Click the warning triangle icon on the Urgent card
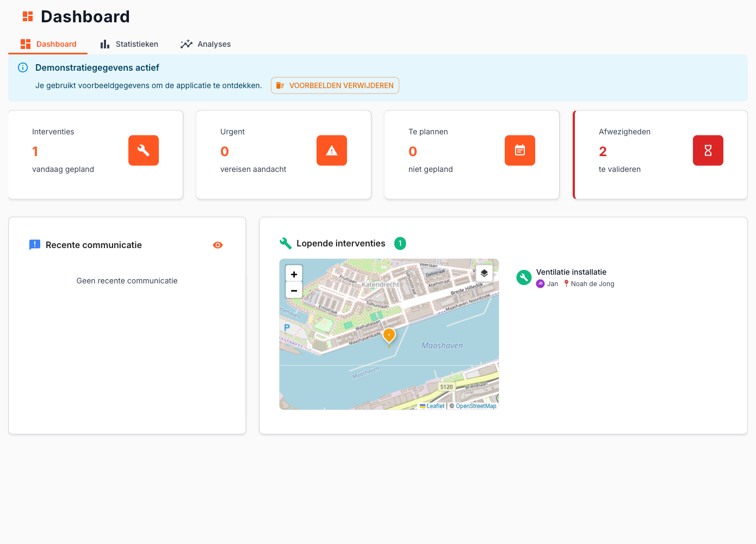The height and width of the screenshot is (544, 756). click(331, 150)
